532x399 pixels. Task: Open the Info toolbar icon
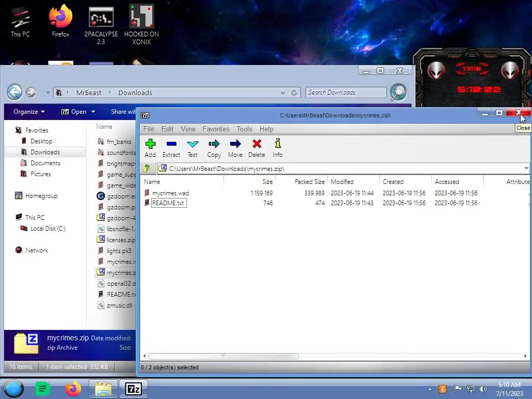click(x=277, y=148)
